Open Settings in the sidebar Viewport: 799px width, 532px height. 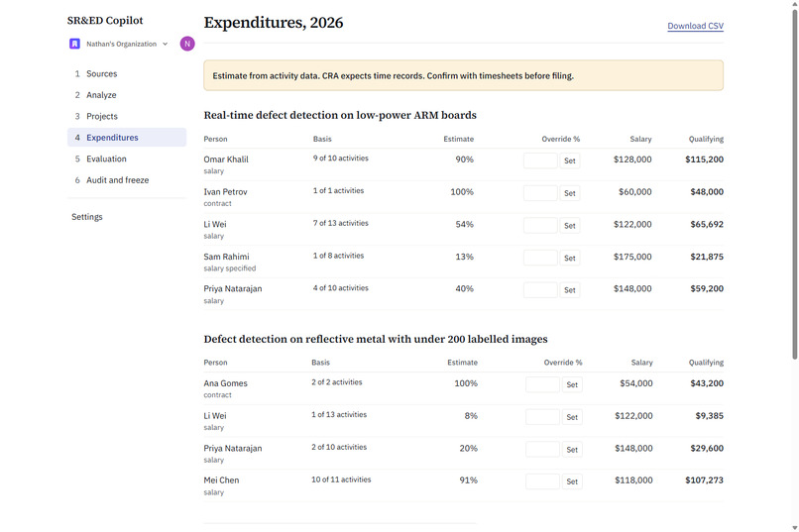[x=87, y=217]
